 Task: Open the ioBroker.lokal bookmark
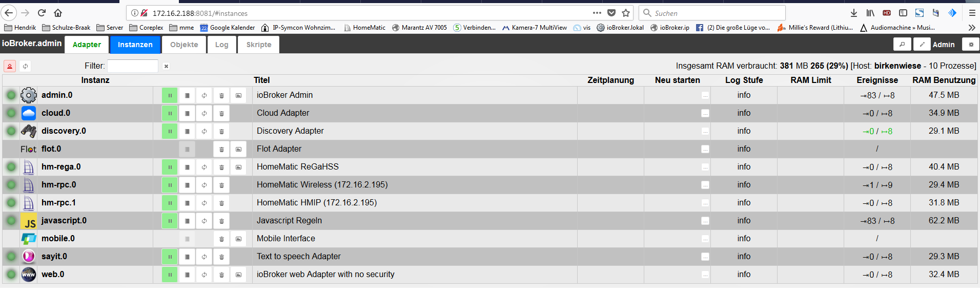click(x=620, y=28)
